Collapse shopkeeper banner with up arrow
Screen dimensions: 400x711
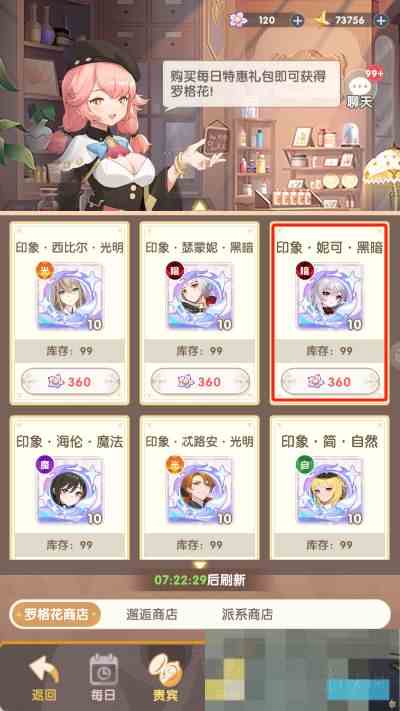click(199, 205)
